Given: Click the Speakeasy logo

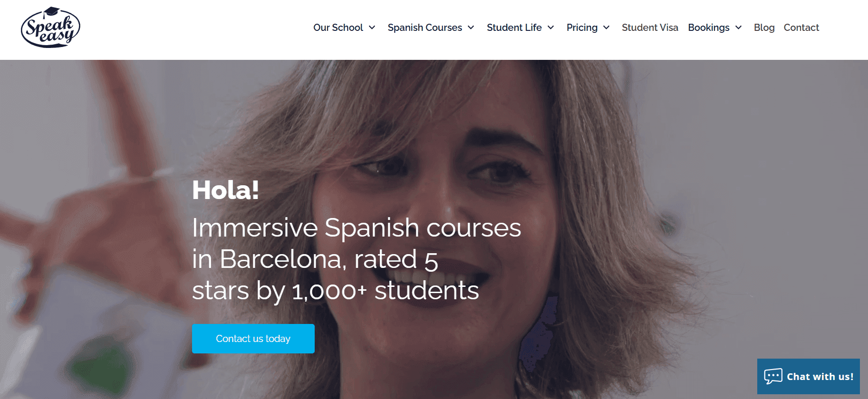Looking at the screenshot, I should pos(50,27).
